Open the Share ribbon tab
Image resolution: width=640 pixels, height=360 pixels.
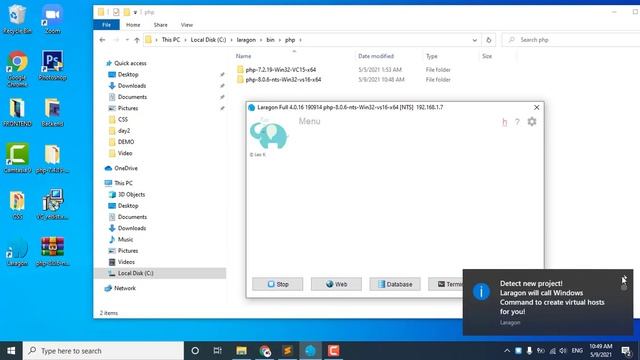pos(160,25)
